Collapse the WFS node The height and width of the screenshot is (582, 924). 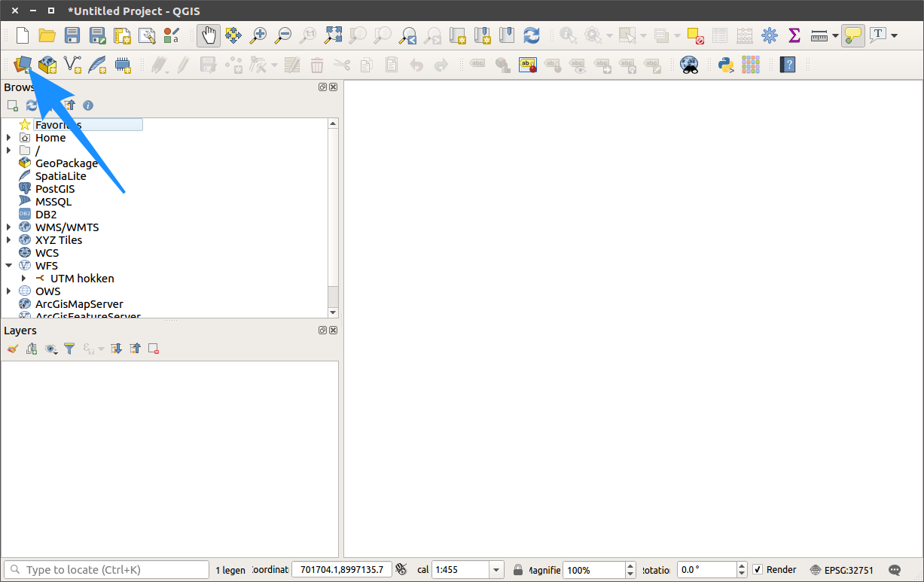tap(8, 266)
